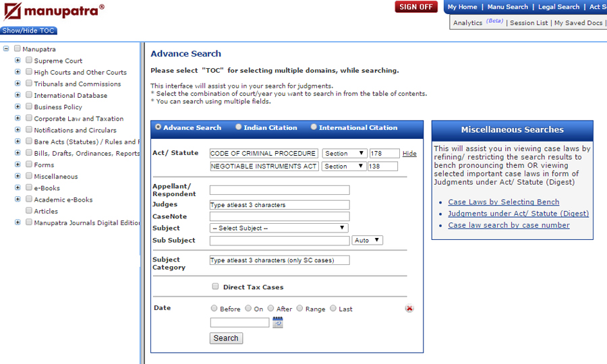Open the Manu Search menu

click(x=507, y=7)
